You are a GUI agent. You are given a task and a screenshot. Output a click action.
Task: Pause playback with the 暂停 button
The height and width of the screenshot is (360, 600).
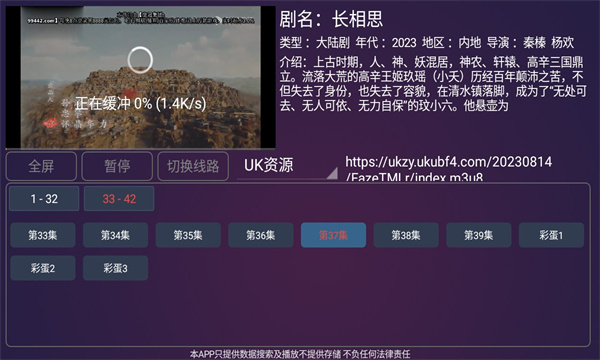(117, 166)
